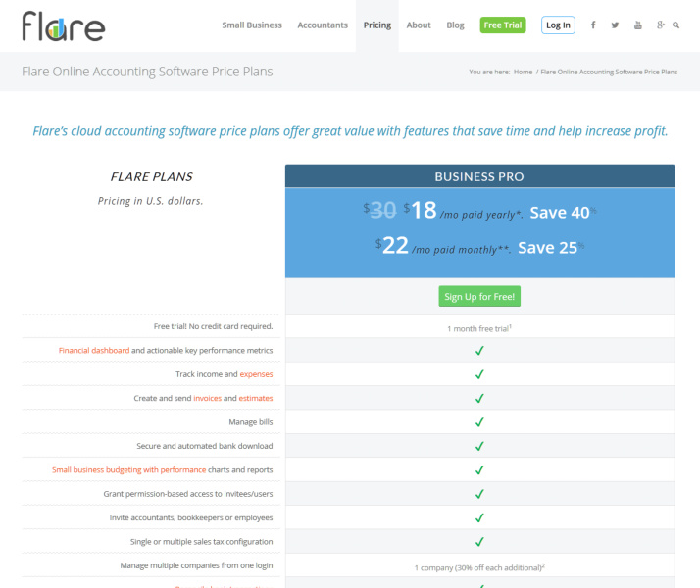Click the 'FLARE PLANS' heading
The image size is (700, 588).
click(x=151, y=176)
